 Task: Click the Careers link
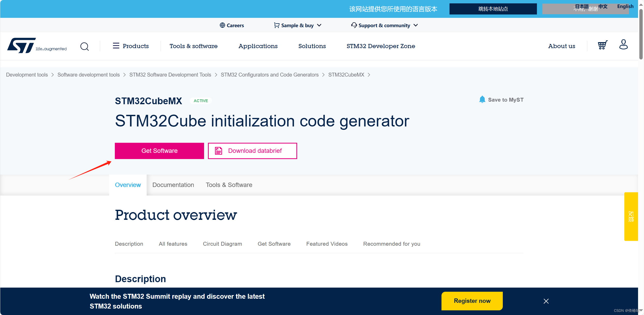[x=235, y=25]
